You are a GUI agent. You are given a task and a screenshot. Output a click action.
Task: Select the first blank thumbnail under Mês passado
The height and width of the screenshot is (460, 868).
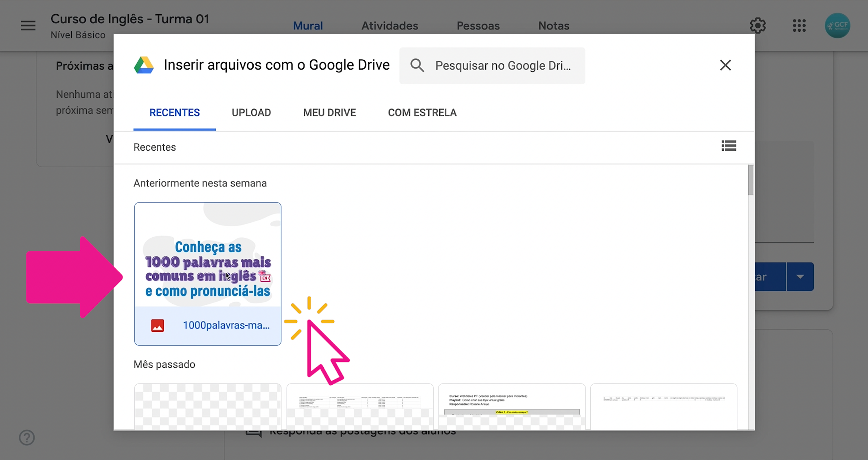pyautogui.click(x=208, y=406)
